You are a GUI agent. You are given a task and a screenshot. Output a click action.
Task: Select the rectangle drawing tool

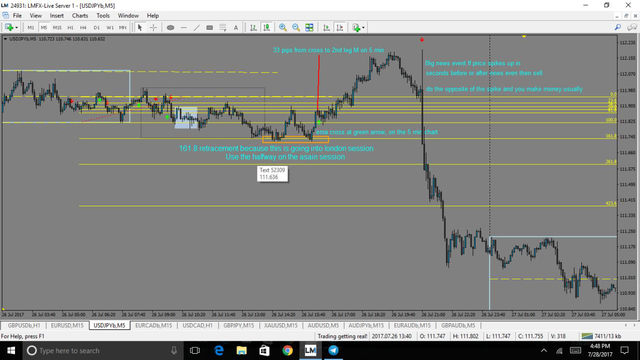coord(209,27)
